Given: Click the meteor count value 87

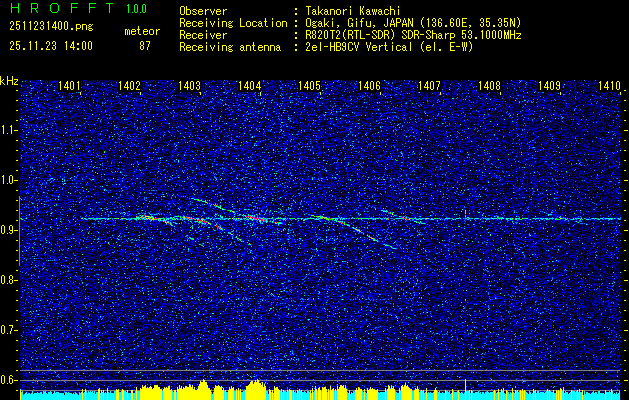Looking at the screenshot, I should coord(145,46).
